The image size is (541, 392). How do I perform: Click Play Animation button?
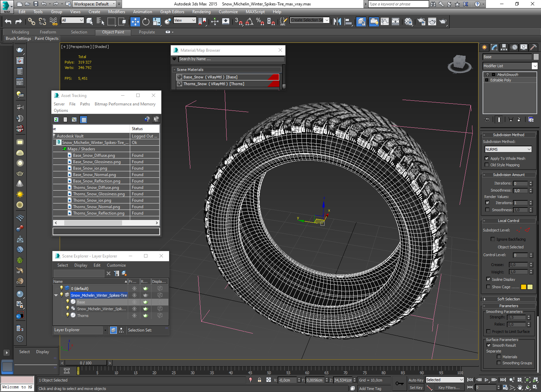[487, 380]
